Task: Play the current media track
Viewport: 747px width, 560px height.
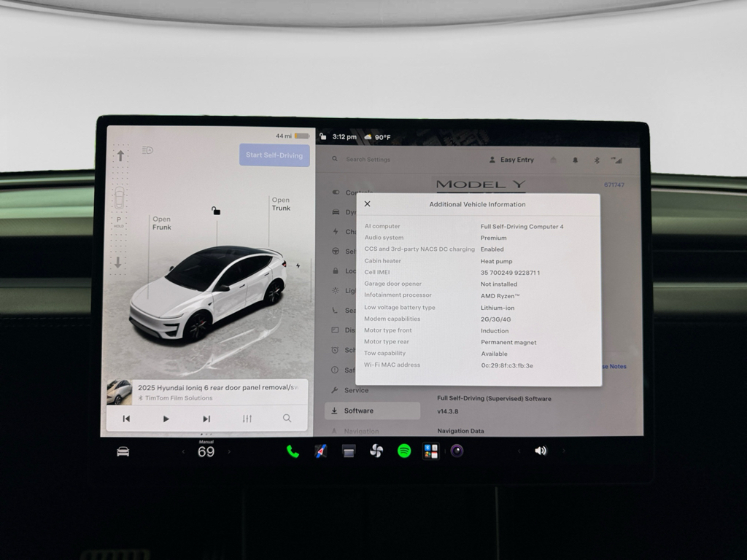Action: (x=166, y=419)
